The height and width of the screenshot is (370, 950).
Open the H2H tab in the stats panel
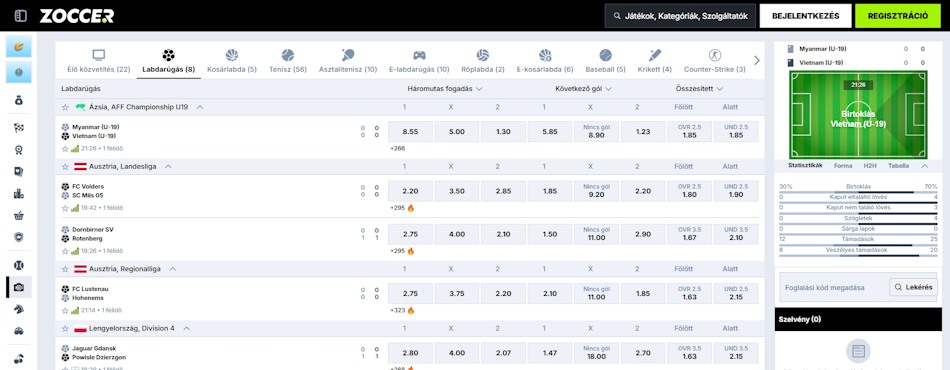(870, 165)
